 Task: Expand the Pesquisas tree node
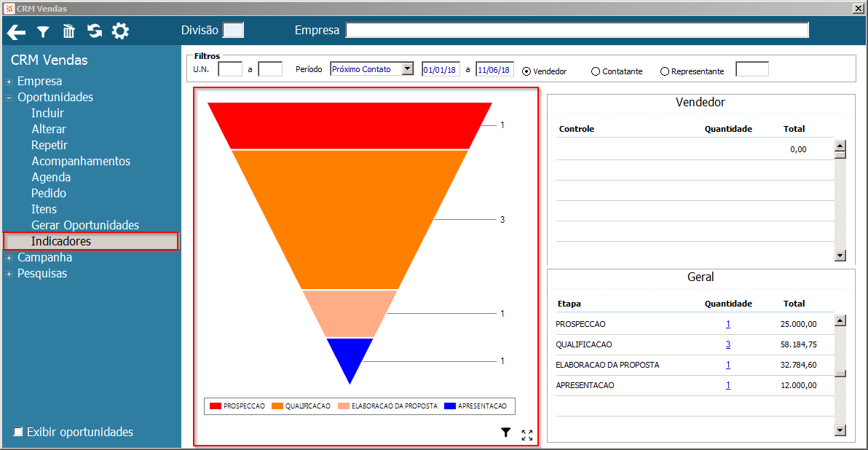tap(9, 274)
